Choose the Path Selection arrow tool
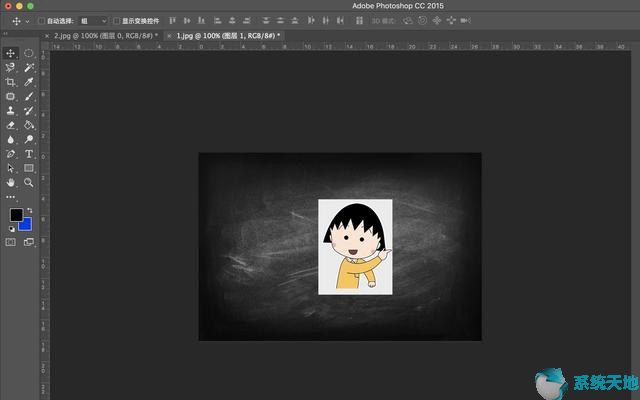Viewport: 640px width, 400px height. click(11, 168)
